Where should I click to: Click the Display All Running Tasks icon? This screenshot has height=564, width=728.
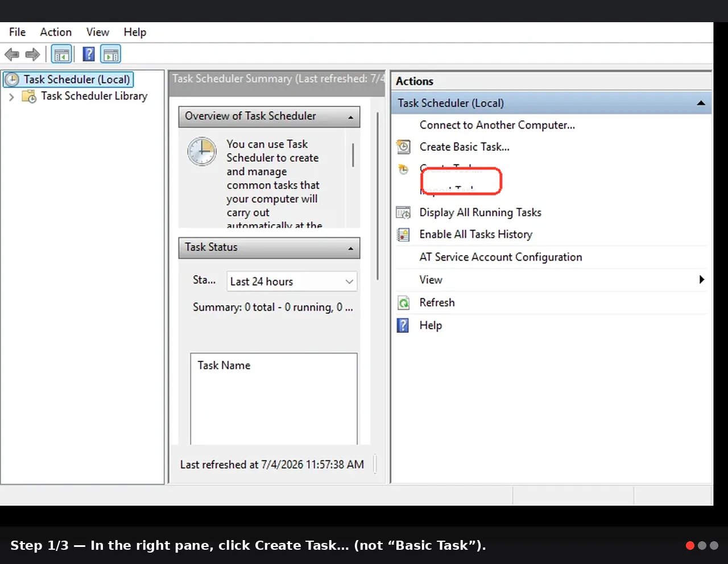click(x=403, y=213)
